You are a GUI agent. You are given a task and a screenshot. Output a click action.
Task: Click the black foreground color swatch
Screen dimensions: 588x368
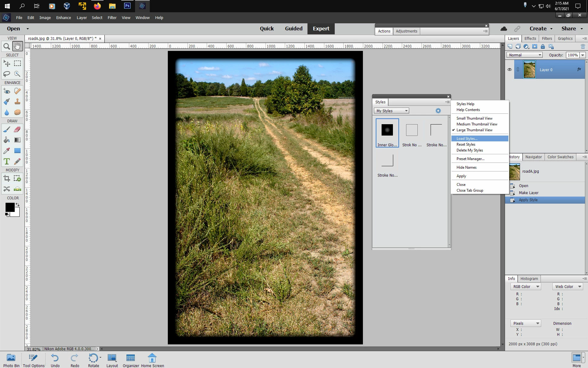pos(9,207)
